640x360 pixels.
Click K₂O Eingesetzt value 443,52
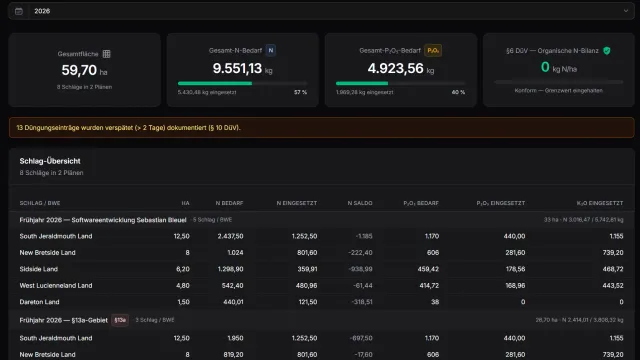coord(613,285)
